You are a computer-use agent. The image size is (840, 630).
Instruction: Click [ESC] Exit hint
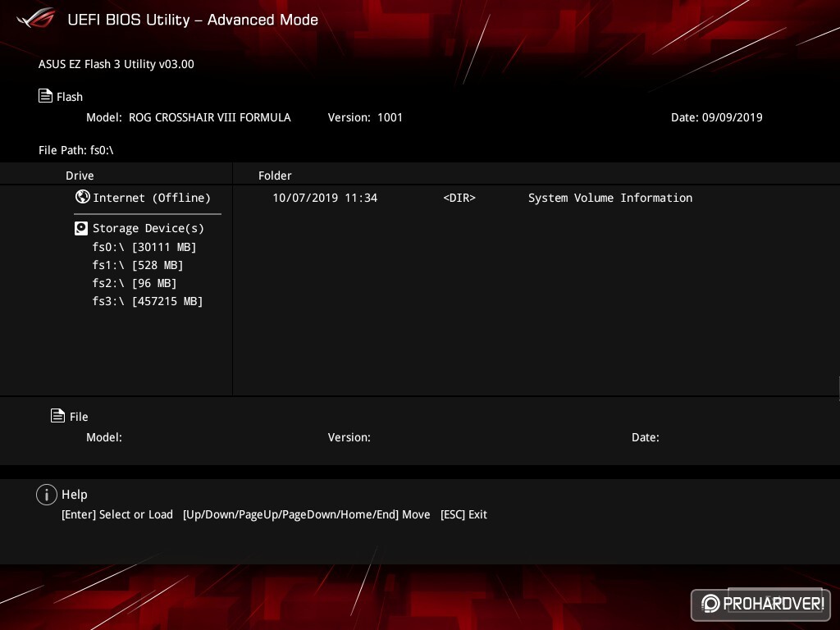pyautogui.click(x=464, y=514)
